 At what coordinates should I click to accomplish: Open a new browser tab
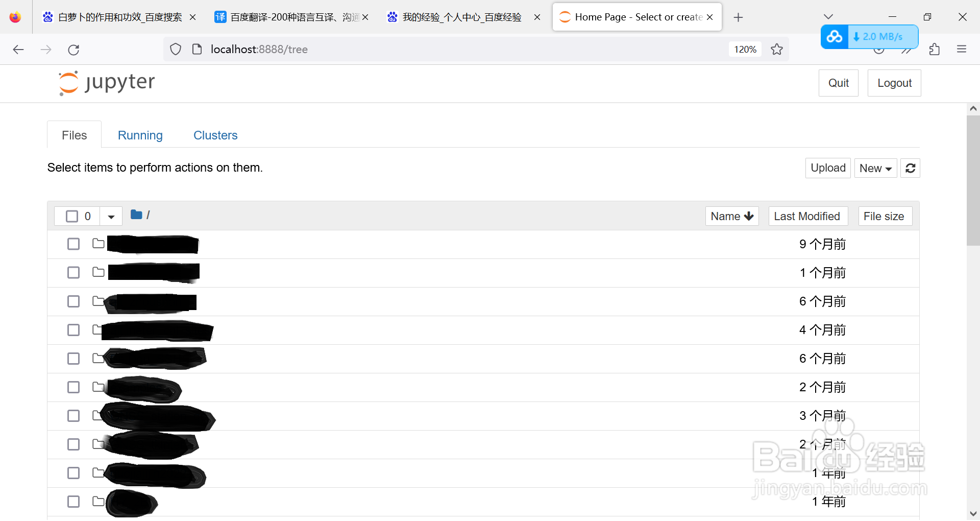[x=738, y=17]
